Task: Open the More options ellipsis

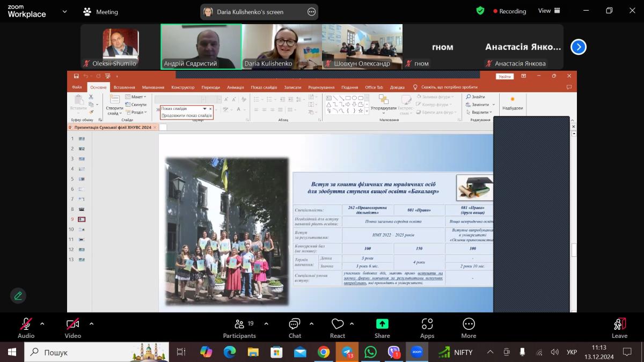Action: tap(469, 328)
